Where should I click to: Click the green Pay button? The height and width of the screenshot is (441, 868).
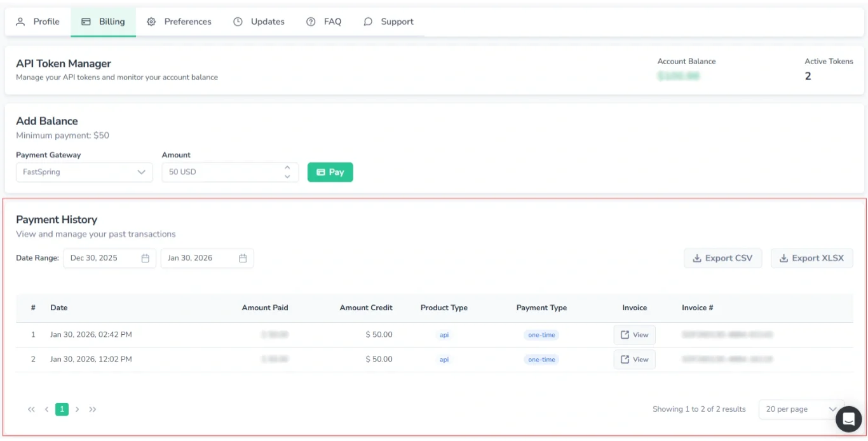(x=330, y=172)
